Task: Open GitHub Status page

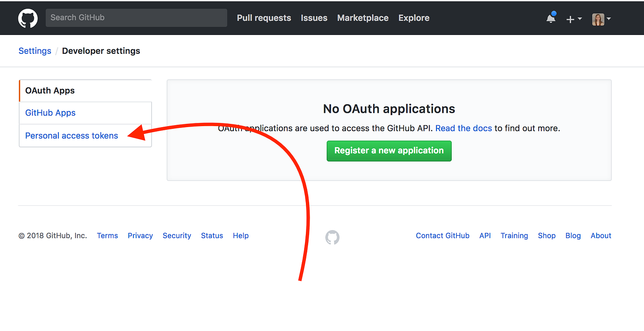Action: pos(212,235)
